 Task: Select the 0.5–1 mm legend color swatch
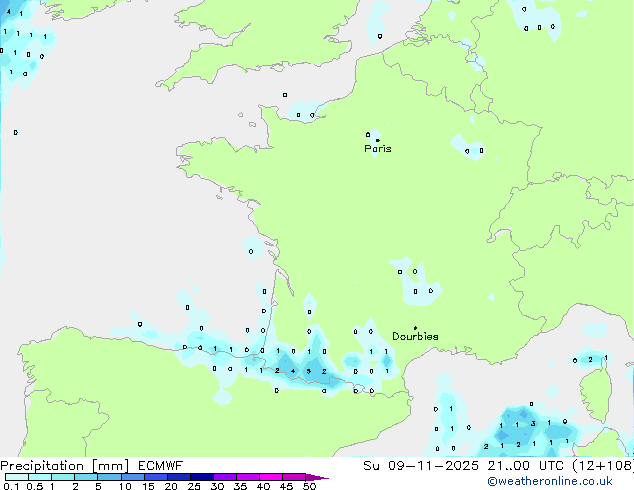tap(40, 477)
